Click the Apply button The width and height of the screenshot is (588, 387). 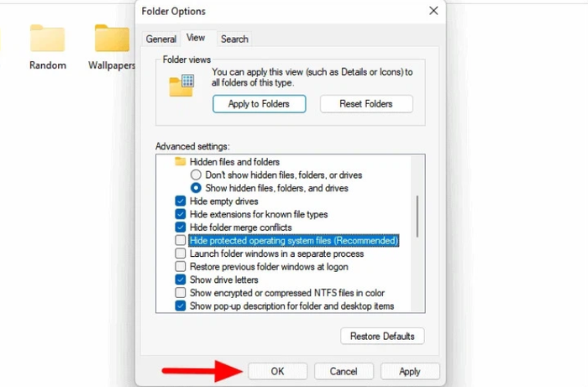(410, 371)
